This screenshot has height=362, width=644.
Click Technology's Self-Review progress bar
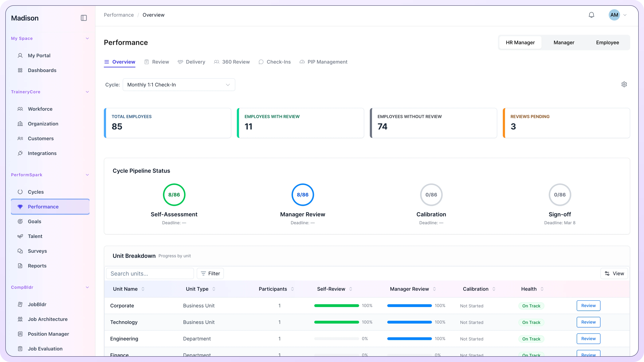336,322
